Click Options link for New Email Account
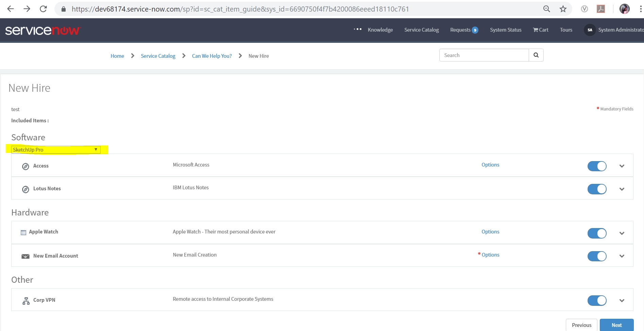644x331 pixels. pyautogui.click(x=490, y=255)
